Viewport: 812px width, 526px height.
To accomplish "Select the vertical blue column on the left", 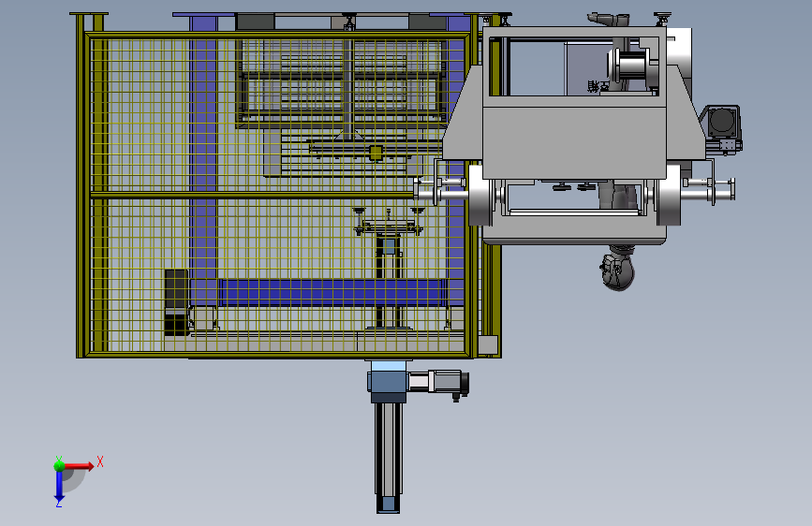I will (x=203, y=162).
